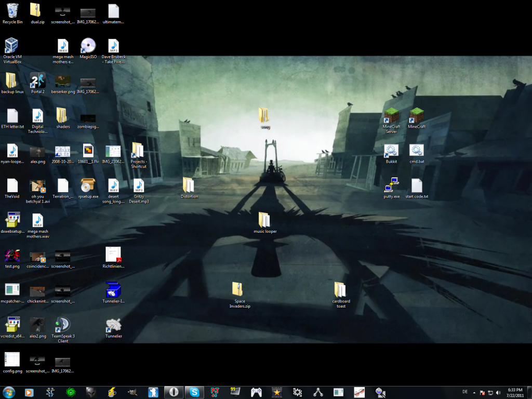Select the cmd.bat batch file
The height and width of the screenshot is (399, 532).
click(x=417, y=154)
